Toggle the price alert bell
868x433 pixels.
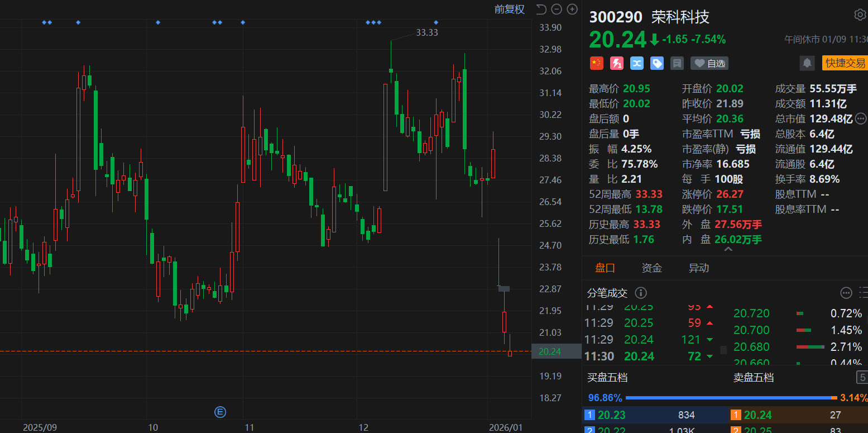click(x=807, y=63)
